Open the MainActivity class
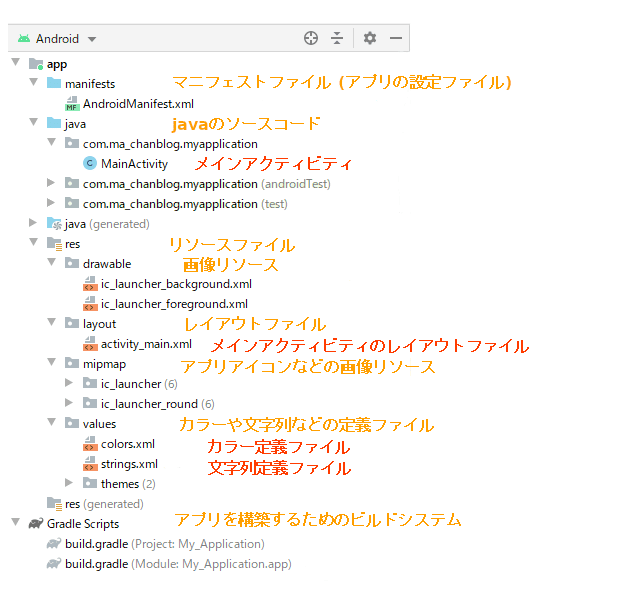The height and width of the screenshot is (610, 640). tap(134, 164)
